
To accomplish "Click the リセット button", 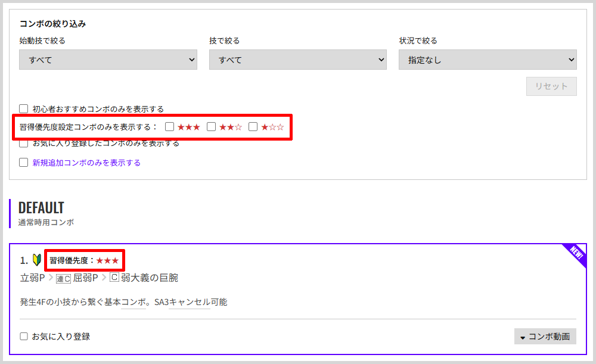I will point(551,86).
